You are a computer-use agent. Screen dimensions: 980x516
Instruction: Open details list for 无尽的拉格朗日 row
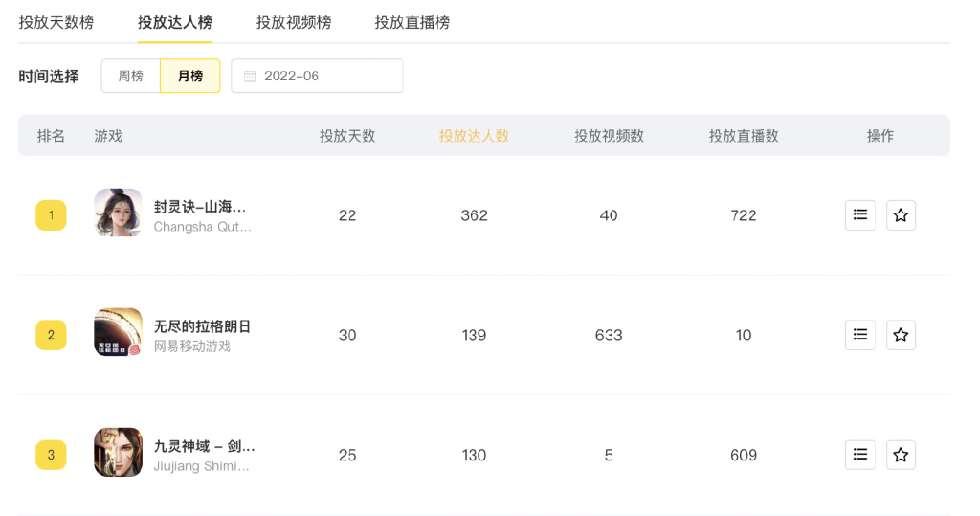tap(859, 335)
